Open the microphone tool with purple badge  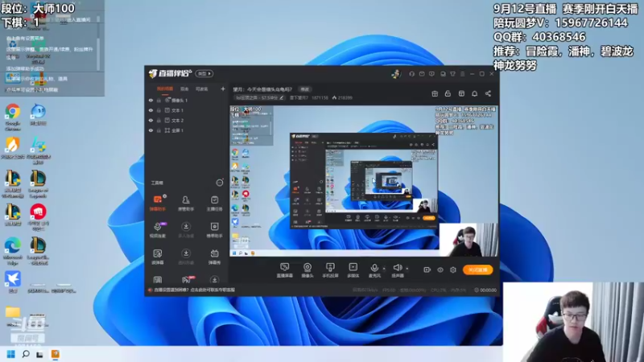(x=158, y=230)
